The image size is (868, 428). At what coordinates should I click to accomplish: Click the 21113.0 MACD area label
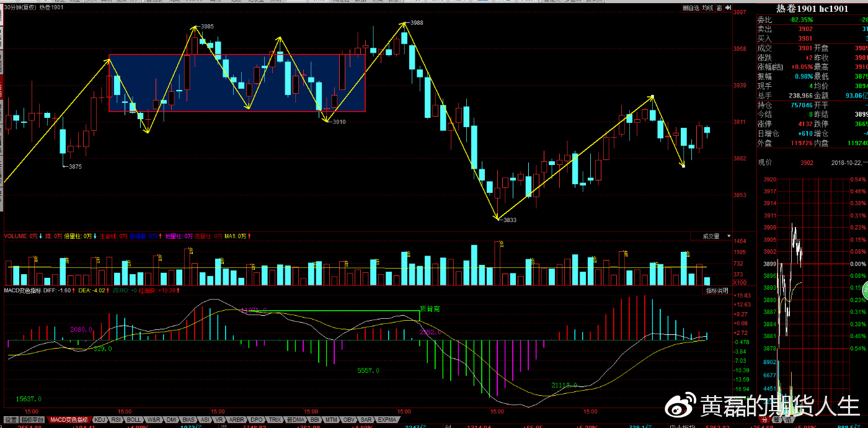(564, 385)
